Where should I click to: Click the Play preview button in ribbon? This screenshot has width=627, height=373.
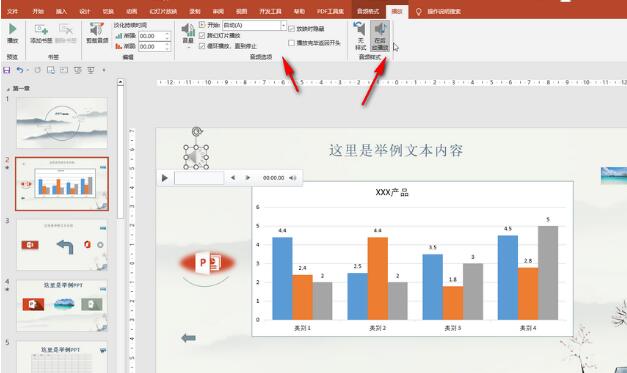(12, 33)
